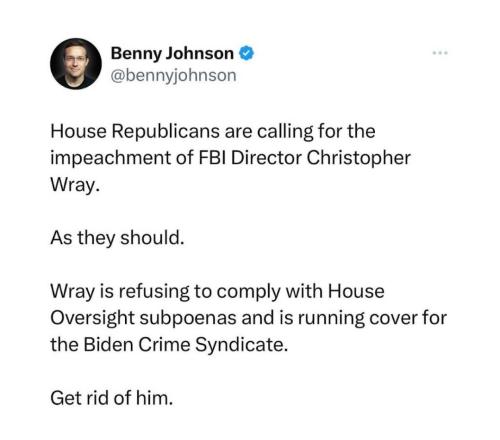Click the phrase 'FBI Director Christopher' in tweet
The image size is (500, 440).
(305, 157)
